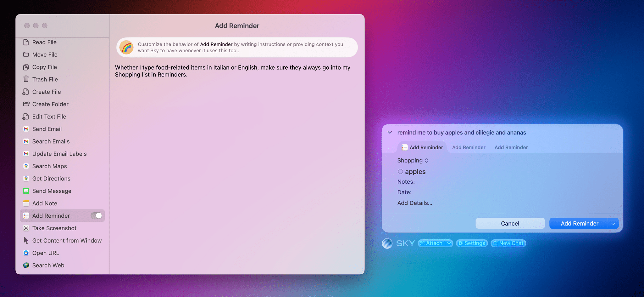Select Search Emails in the sidebar

pyautogui.click(x=62, y=141)
